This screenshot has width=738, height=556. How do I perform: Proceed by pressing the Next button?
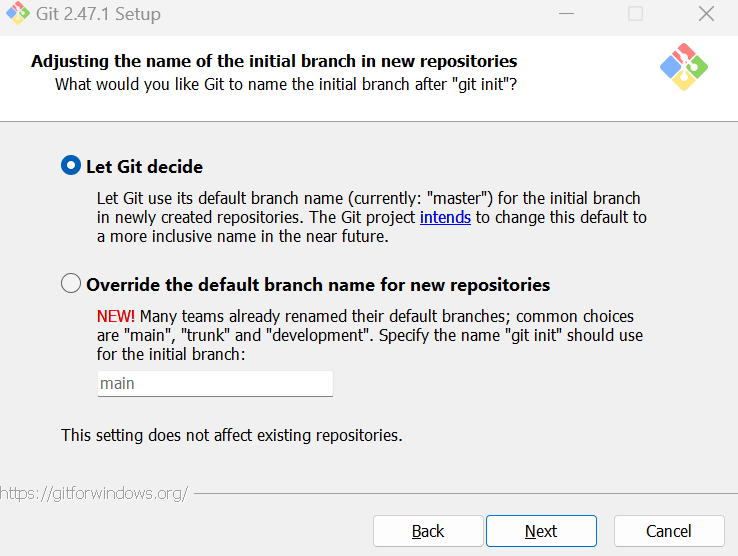coord(541,531)
